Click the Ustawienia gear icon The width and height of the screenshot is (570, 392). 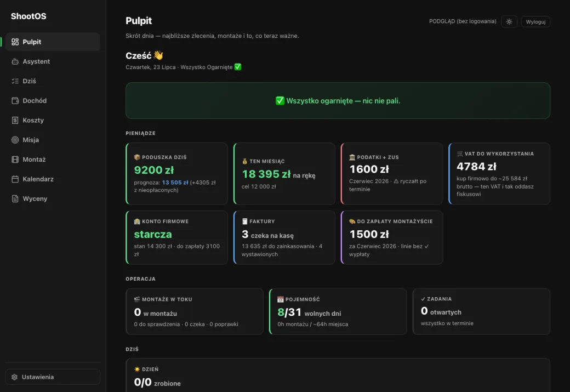[15, 377]
